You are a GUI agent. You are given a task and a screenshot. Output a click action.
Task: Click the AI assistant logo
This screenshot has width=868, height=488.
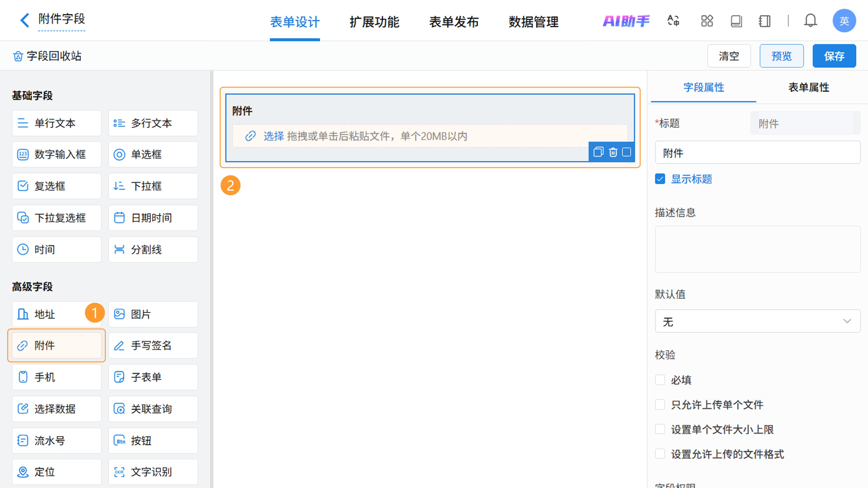click(626, 21)
